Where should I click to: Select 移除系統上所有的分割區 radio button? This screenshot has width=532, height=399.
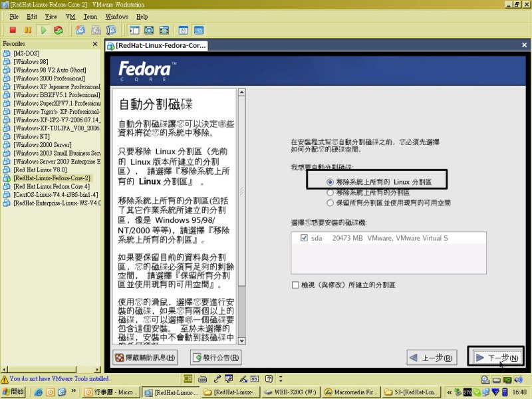coord(330,193)
